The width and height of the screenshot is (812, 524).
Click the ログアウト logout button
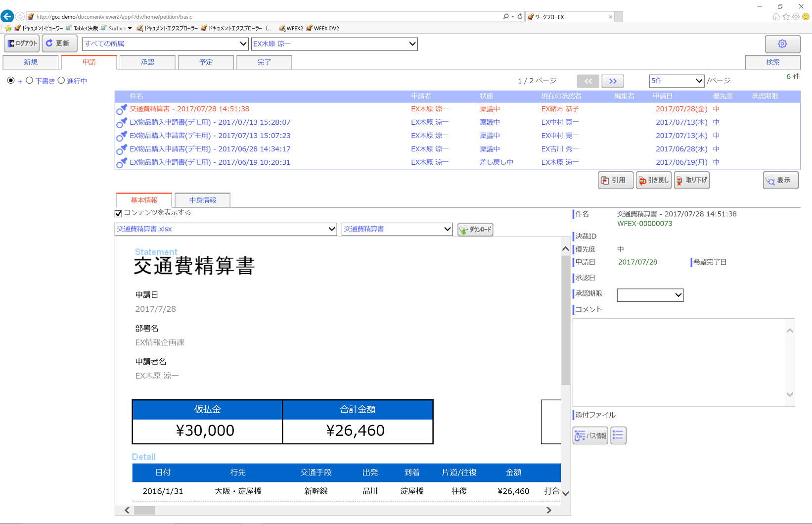click(x=22, y=44)
